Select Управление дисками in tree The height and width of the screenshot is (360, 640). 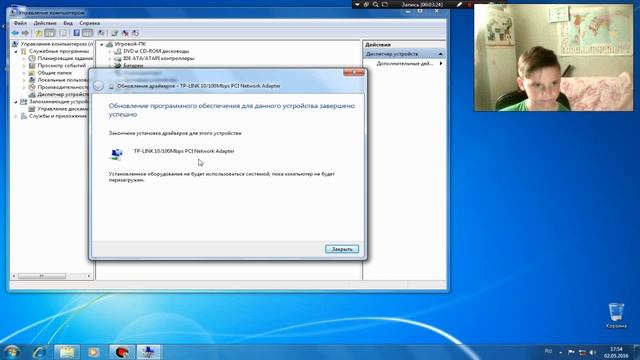coord(62,109)
